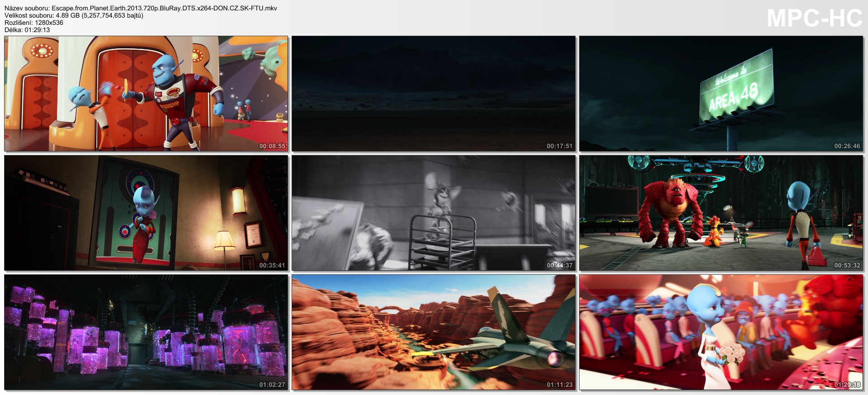Screen dimensions: 868x395
Task: Click the 01:11:23 timestamp label
Action: click(560, 385)
